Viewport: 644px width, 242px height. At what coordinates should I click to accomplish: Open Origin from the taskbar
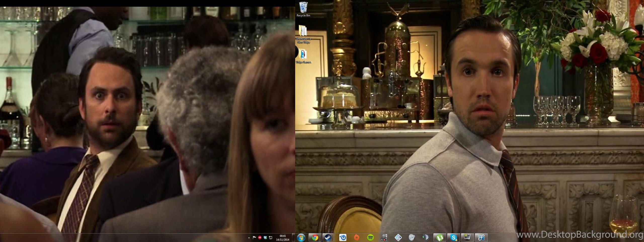coord(356,237)
